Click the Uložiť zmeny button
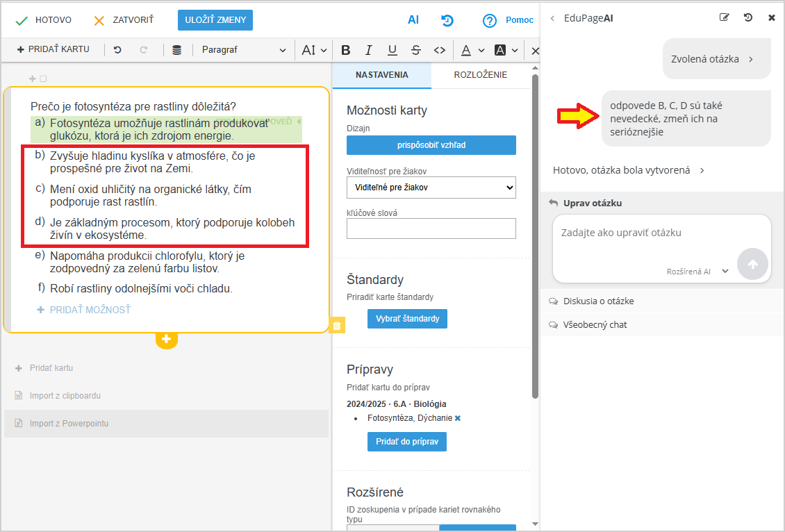This screenshot has height=532, width=785. (215, 20)
